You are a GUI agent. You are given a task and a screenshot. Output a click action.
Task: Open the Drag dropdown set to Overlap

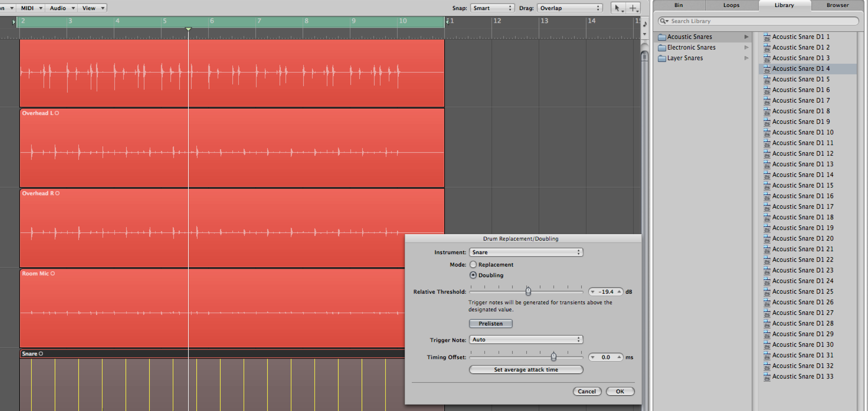click(570, 8)
